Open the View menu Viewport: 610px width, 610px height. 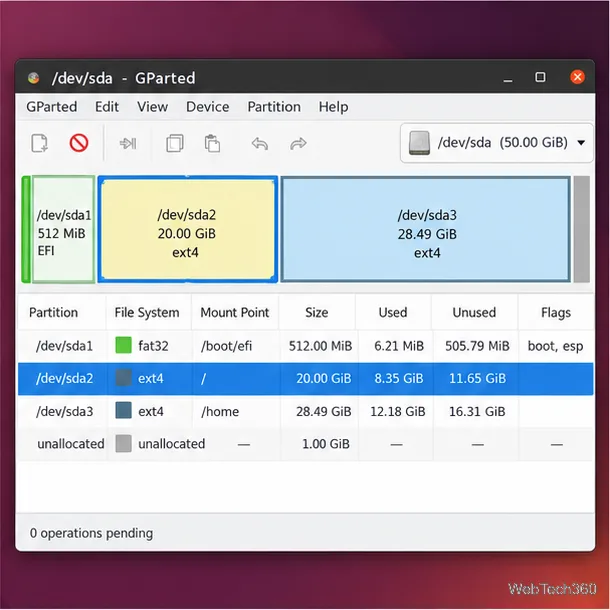(152, 107)
